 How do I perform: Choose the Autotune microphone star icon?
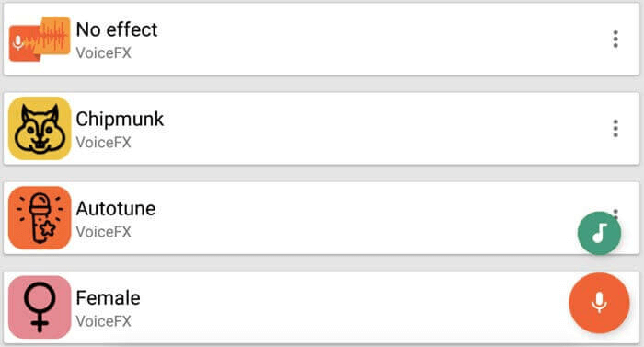(40, 217)
